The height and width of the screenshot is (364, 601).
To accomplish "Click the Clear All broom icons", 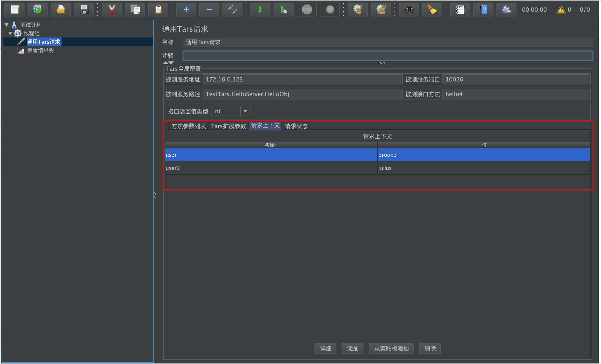I will 381,10.
